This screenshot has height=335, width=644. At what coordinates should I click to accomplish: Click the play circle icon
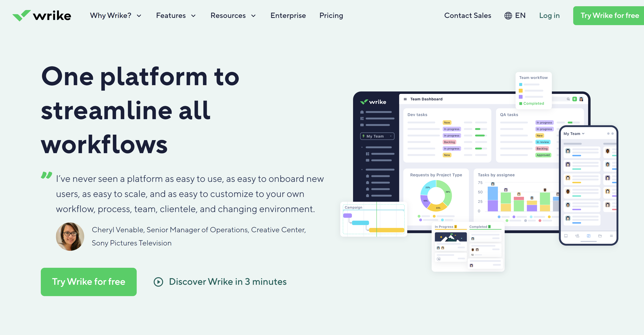[x=158, y=282]
